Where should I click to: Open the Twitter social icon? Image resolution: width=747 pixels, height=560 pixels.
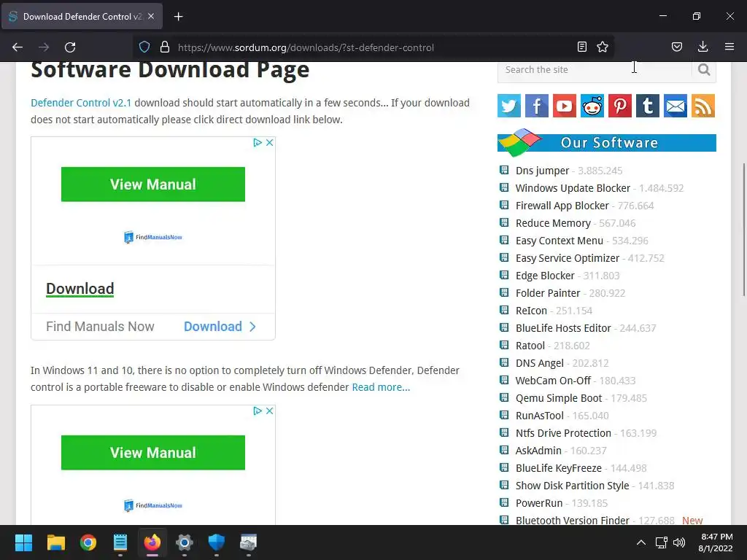point(509,106)
